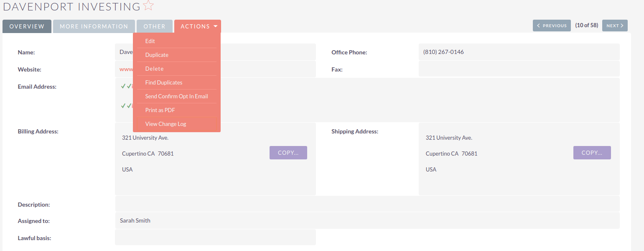Click Find Duplicates menu entry

click(164, 82)
